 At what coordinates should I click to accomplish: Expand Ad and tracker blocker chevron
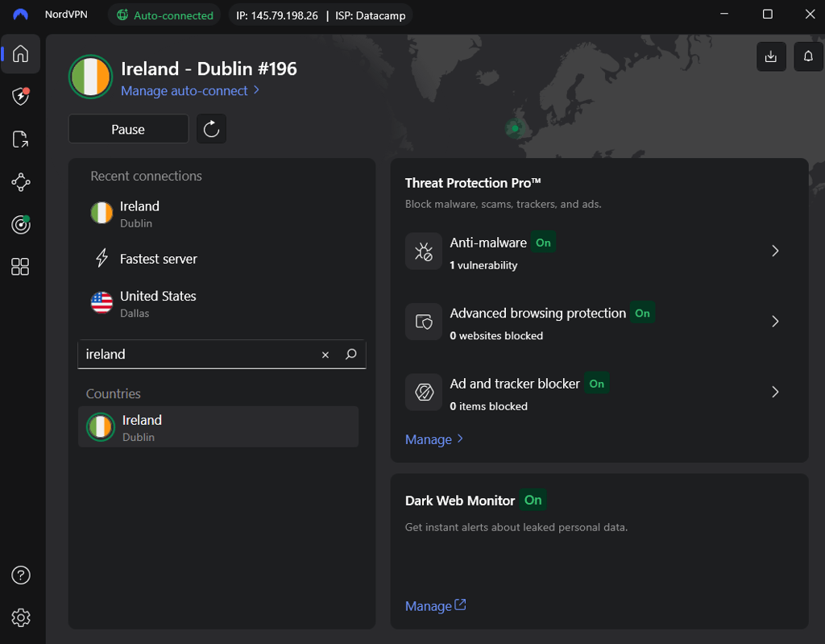(775, 393)
